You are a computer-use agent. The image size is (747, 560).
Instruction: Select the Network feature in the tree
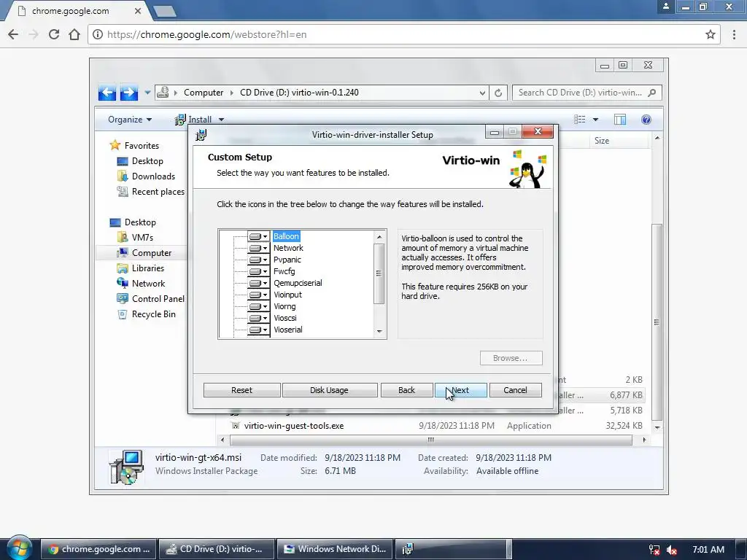point(288,248)
